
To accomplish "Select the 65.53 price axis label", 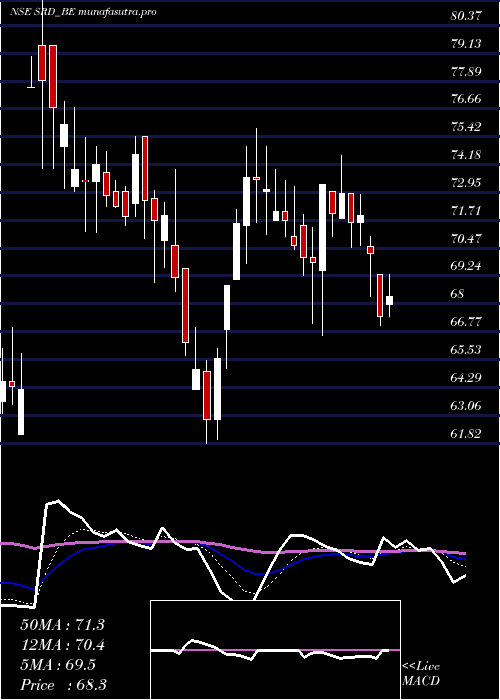I will pyautogui.click(x=466, y=350).
